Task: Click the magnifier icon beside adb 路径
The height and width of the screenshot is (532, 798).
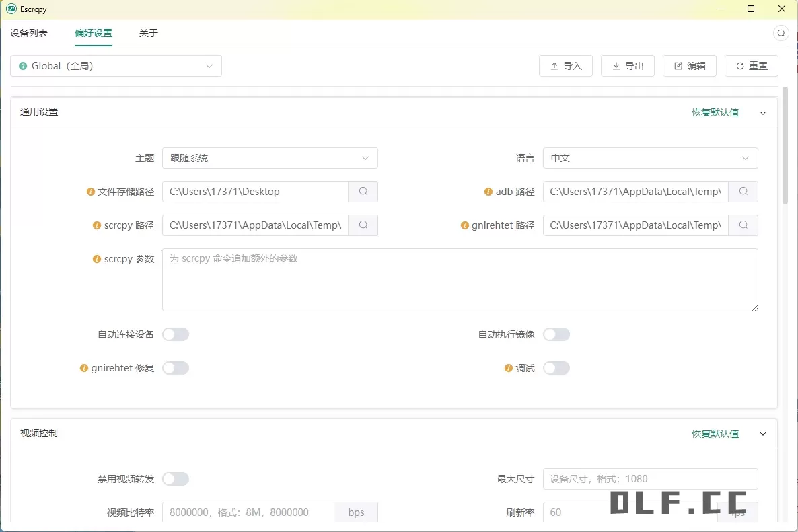Action: [x=743, y=191]
